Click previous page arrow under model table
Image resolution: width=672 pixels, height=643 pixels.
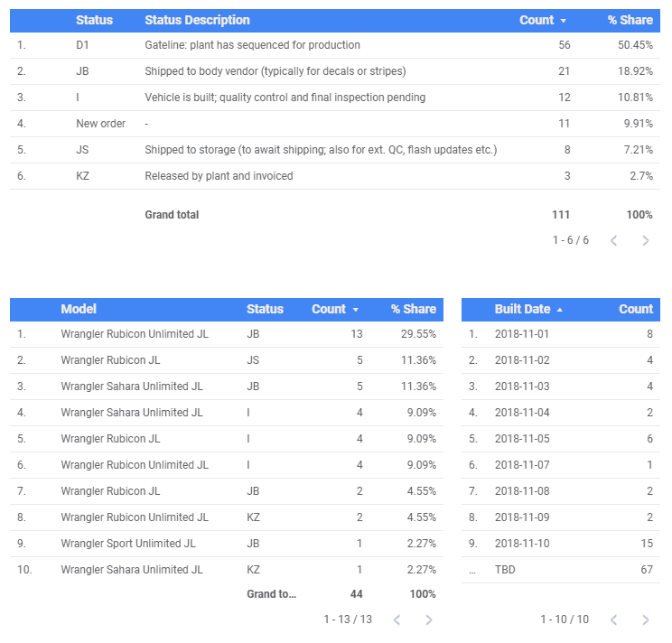397,620
